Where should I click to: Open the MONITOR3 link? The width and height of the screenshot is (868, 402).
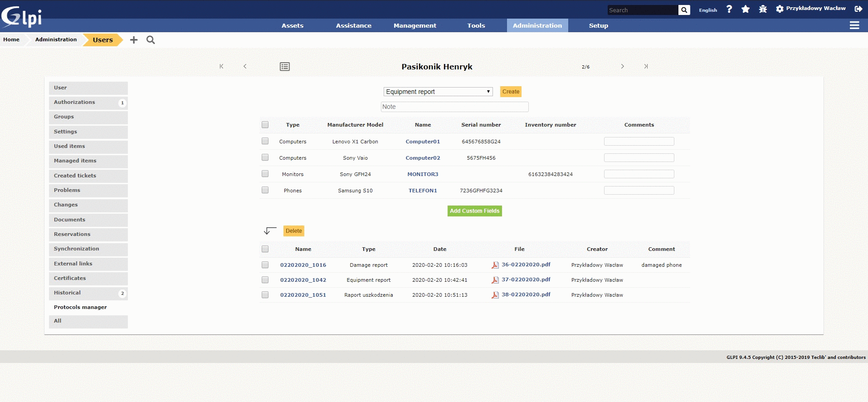pos(423,174)
